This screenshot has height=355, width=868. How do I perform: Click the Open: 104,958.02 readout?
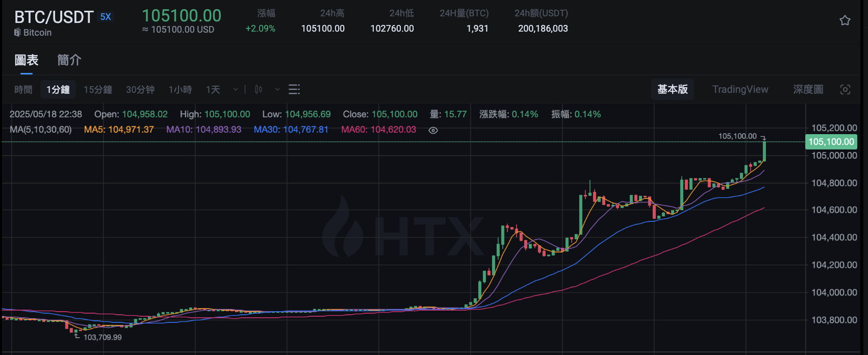click(131, 114)
